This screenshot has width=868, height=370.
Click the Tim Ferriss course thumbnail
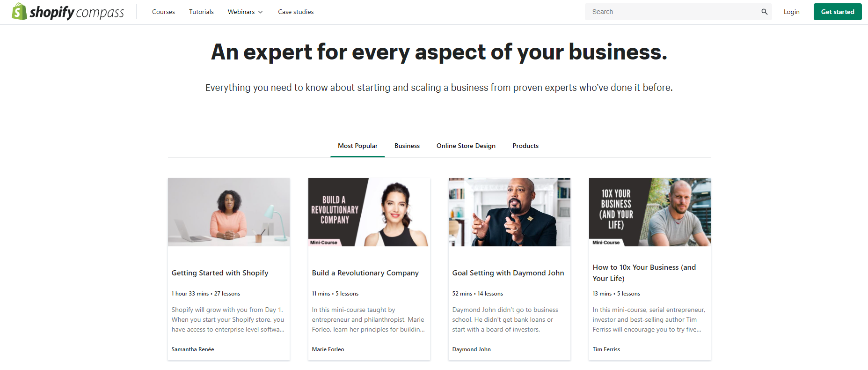click(649, 212)
